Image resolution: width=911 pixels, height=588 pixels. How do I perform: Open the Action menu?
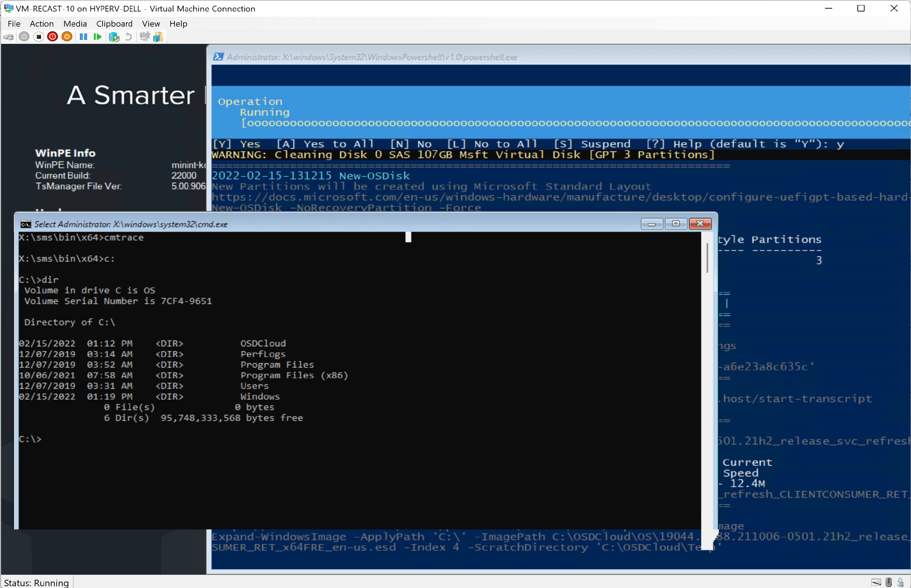point(42,24)
